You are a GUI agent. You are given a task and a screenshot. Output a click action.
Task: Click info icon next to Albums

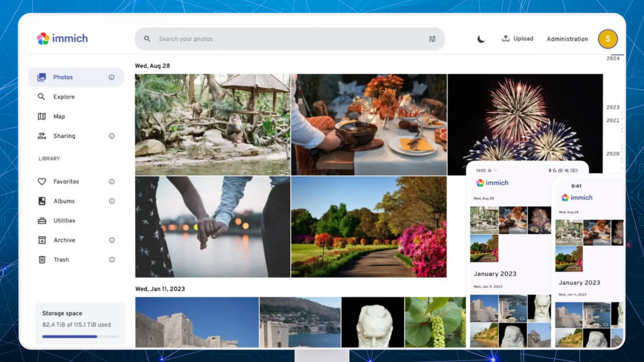pyautogui.click(x=112, y=201)
